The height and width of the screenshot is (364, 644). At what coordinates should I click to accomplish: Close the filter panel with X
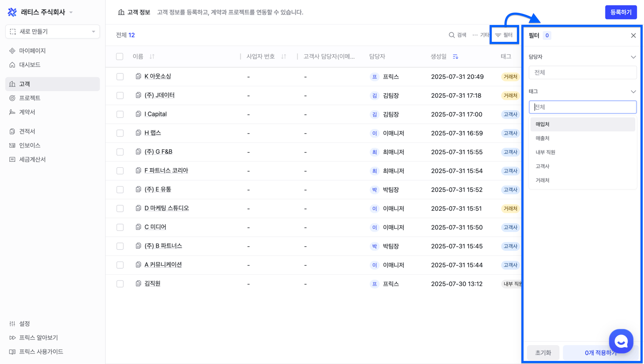pyautogui.click(x=633, y=36)
